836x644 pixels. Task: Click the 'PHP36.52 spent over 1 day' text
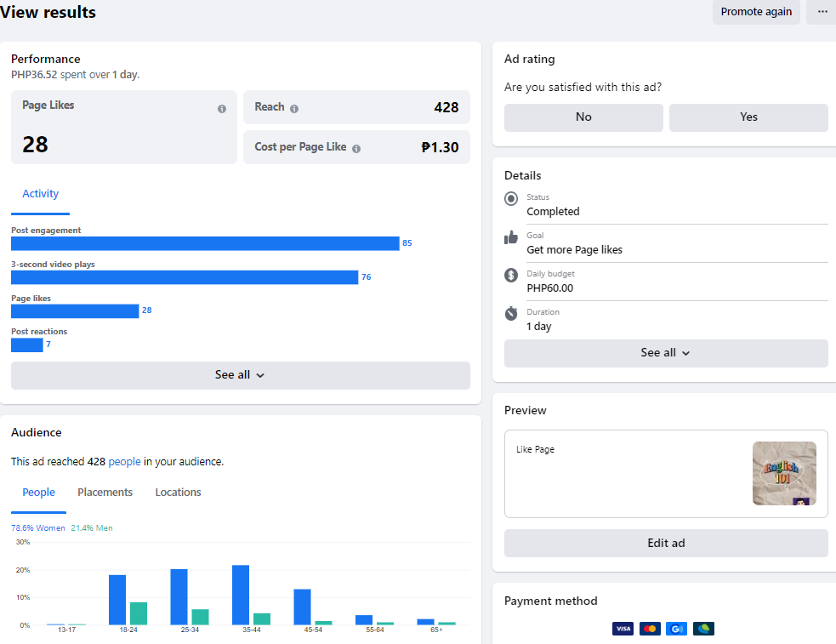coord(75,75)
